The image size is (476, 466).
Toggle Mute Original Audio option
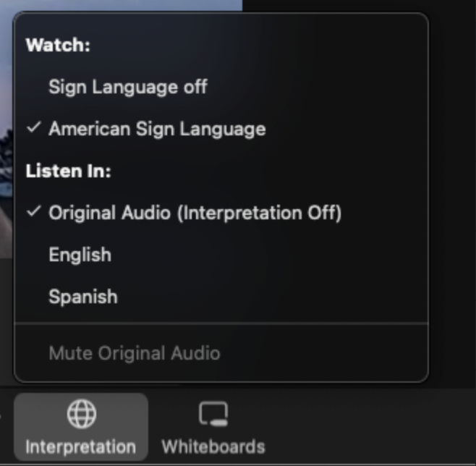point(134,353)
